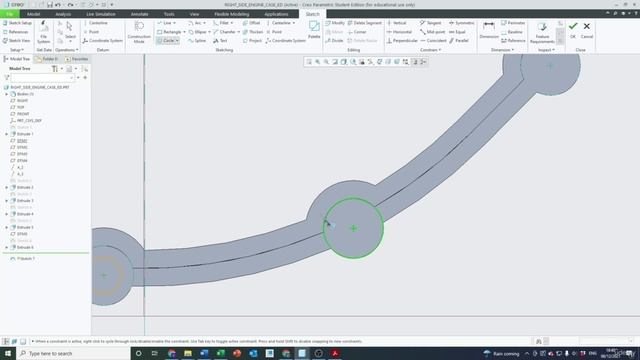
Task: Click the Dimension tool
Action: point(489,30)
